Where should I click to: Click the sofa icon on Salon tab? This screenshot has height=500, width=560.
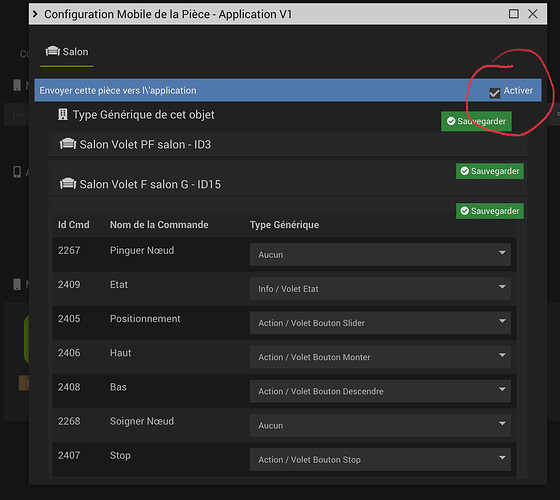pos(52,51)
